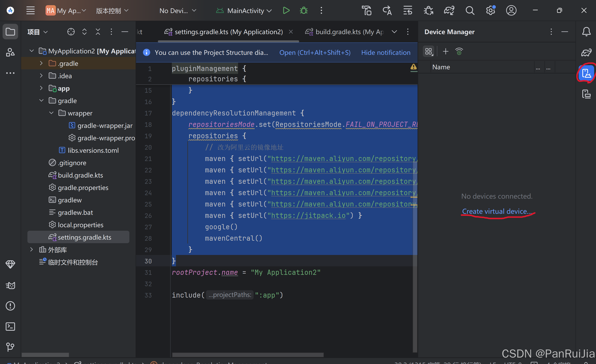Toggle Device Manager tool window button
The width and height of the screenshot is (596, 364).
click(586, 73)
